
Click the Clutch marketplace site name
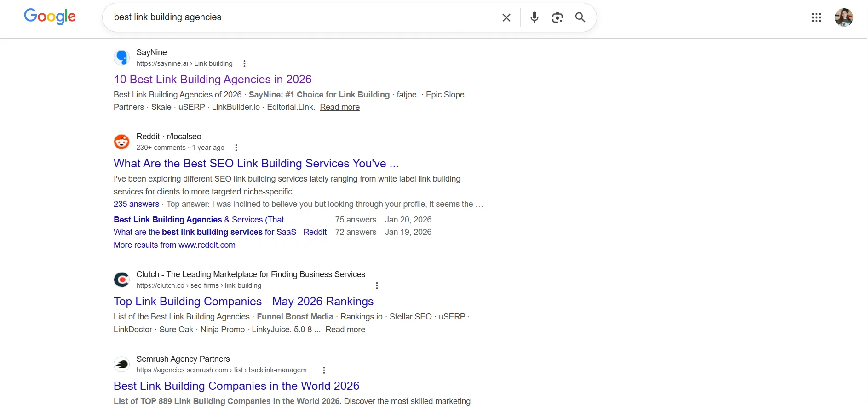point(251,274)
